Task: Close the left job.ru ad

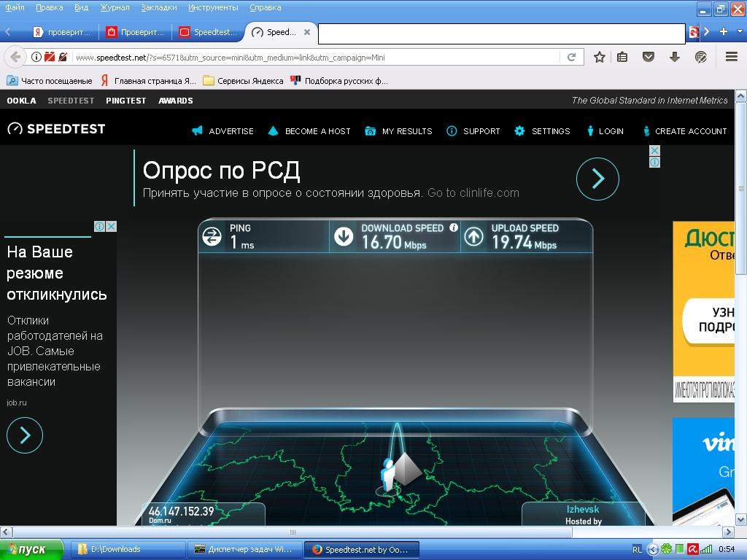Action: pos(111,226)
